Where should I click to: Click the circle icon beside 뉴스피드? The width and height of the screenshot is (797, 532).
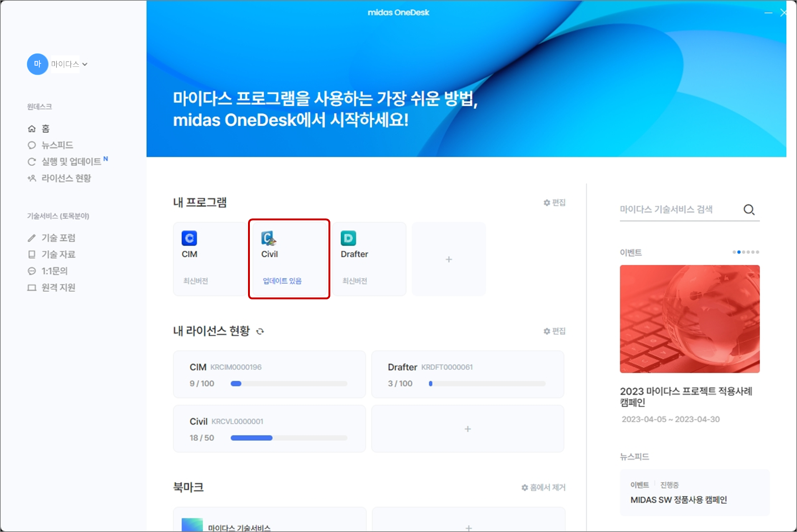pos(32,145)
